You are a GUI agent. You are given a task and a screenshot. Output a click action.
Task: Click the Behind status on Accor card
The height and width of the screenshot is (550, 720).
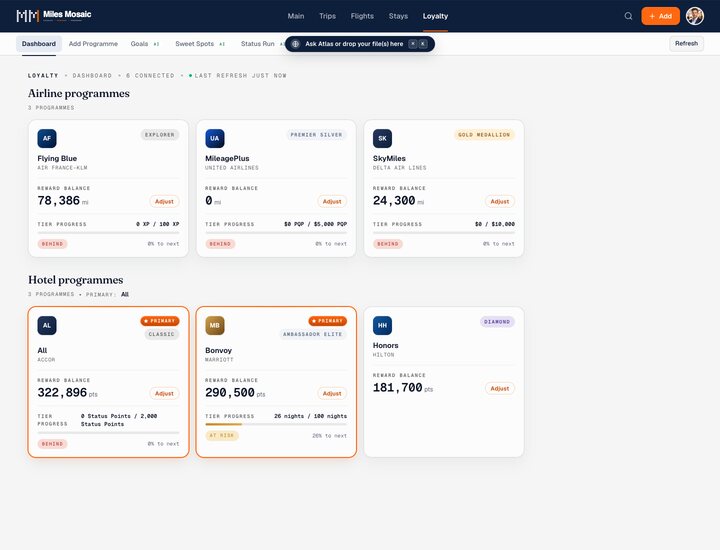pyautogui.click(x=52, y=444)
